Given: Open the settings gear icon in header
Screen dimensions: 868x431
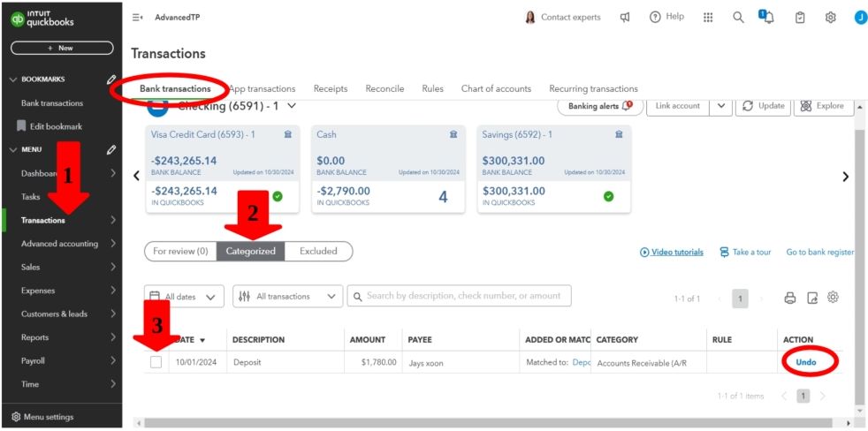Looking at the screenshot, I should point(830,17).
